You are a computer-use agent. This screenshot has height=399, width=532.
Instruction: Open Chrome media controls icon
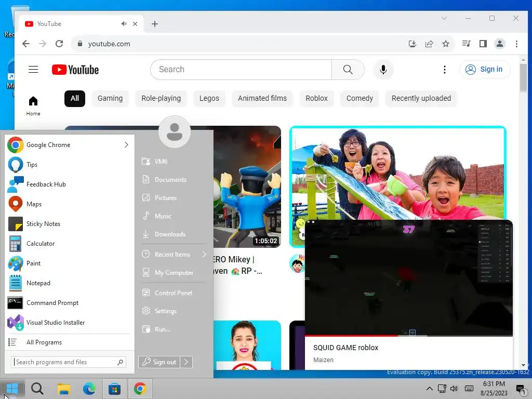(x=466, y=44)
